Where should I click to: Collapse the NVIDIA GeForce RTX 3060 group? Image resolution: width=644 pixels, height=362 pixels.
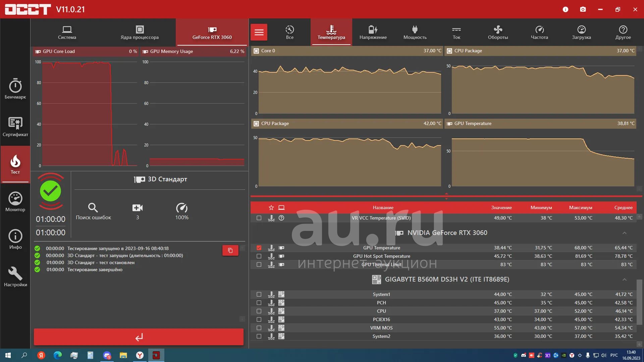(624, 233)
